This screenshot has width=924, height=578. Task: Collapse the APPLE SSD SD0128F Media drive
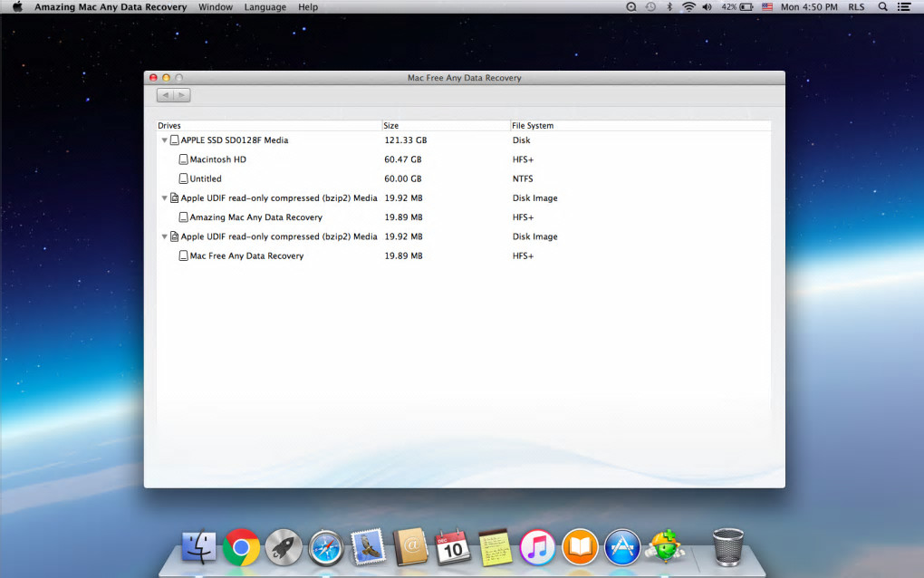[x=164, y=140]
